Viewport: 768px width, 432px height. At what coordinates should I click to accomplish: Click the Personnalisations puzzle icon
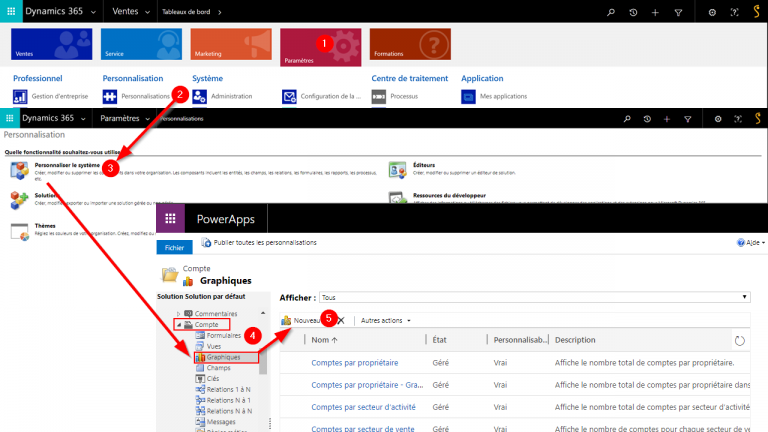[x=110, y=96]
